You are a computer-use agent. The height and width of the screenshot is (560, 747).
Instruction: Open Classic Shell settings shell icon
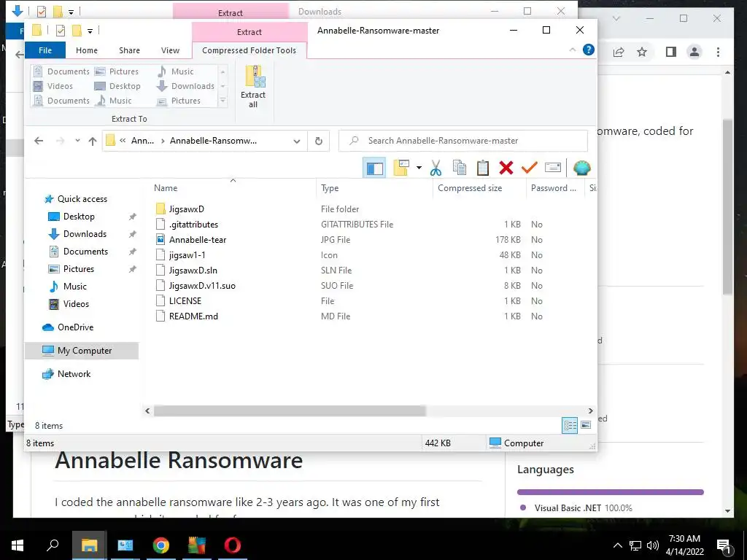tap(581, 168)
